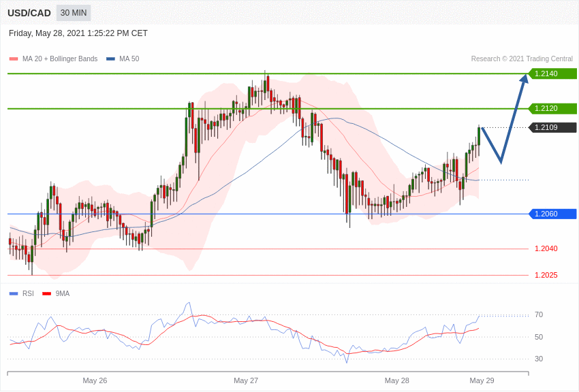Click the MA 50 legend label
Image resolution: width=579 pixels, height=392 pixels.
pyautogui.click(x=129, y=59)
